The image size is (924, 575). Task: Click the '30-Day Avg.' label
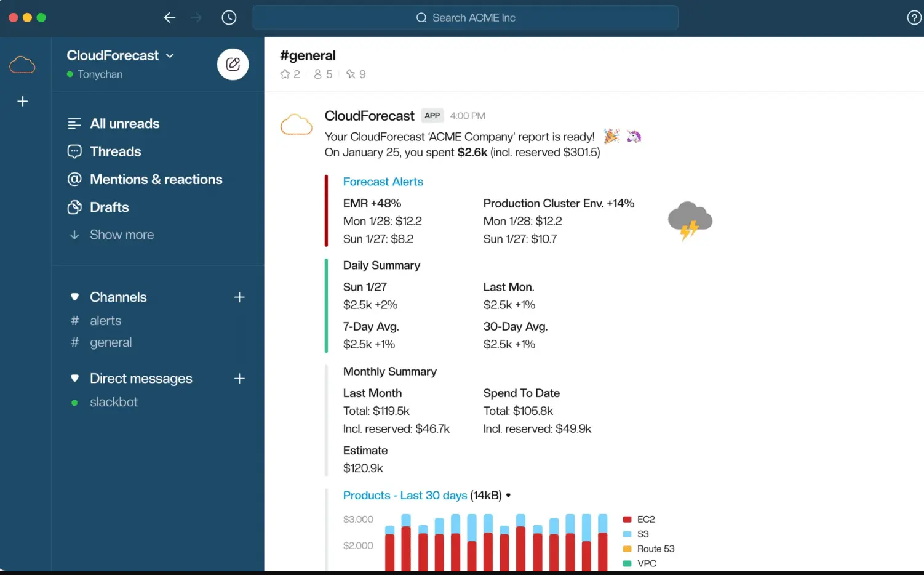click(516, 326)
